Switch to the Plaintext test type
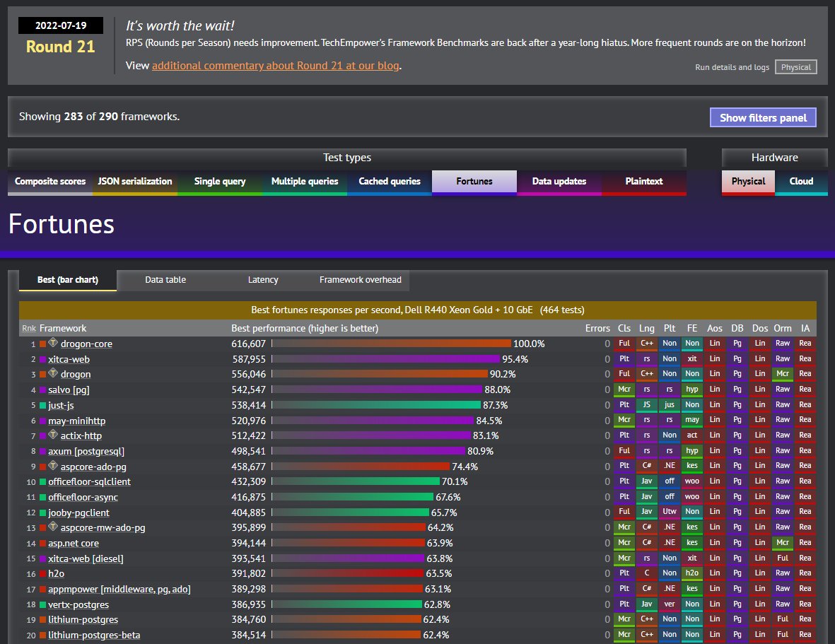Image resolution: width=835 pixels, height=644 pixels. [644, 182]
